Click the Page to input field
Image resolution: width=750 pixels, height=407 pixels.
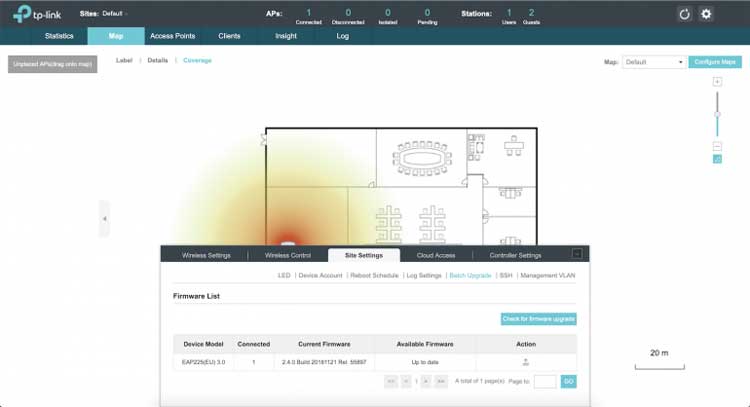tap(545, 381)
